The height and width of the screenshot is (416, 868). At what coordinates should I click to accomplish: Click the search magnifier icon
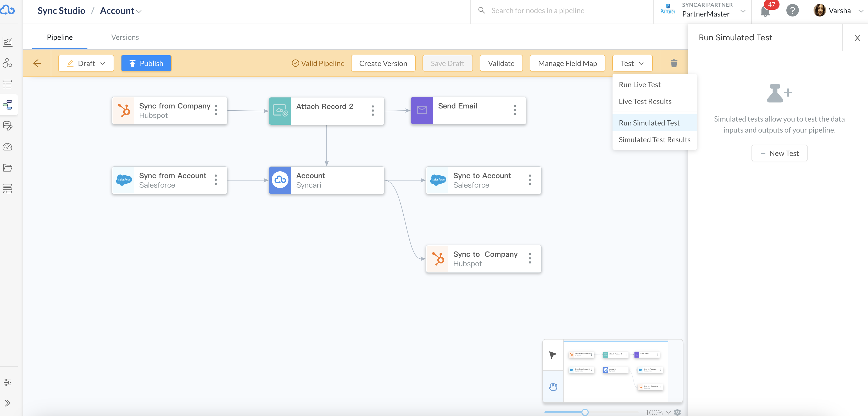coord(482,10)
